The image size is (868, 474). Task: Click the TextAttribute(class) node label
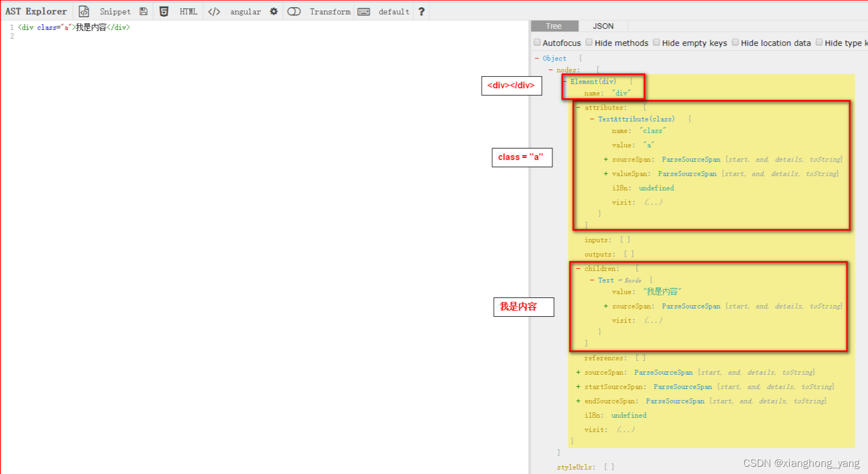pyautogui.click(x=636, y=119)
